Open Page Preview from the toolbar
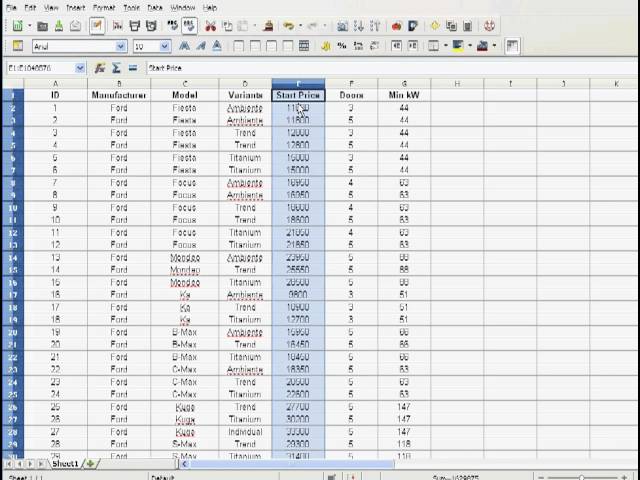Viewport: 640px width, 480px height. [x=151, y=26]
